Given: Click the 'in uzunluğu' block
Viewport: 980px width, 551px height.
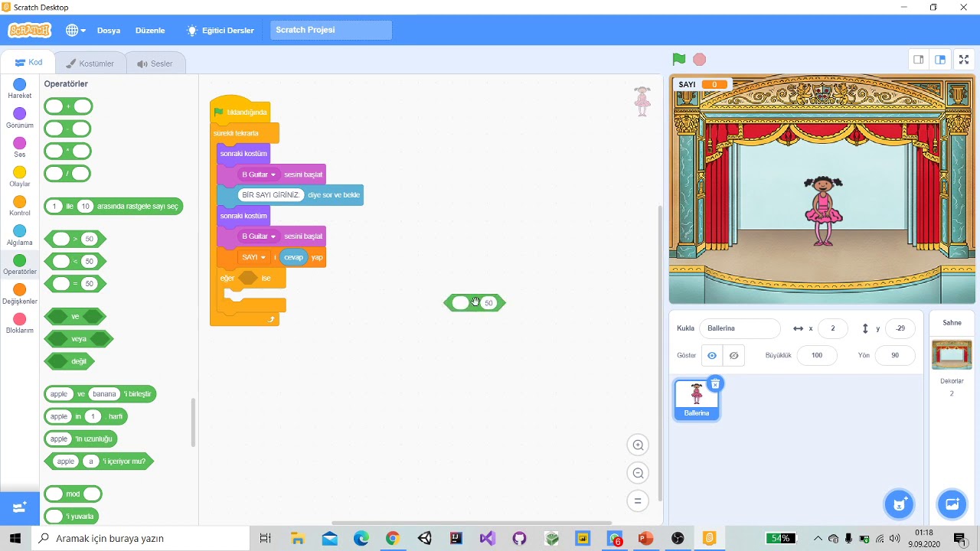Looking at the screenshot, I should coord(80,439).
